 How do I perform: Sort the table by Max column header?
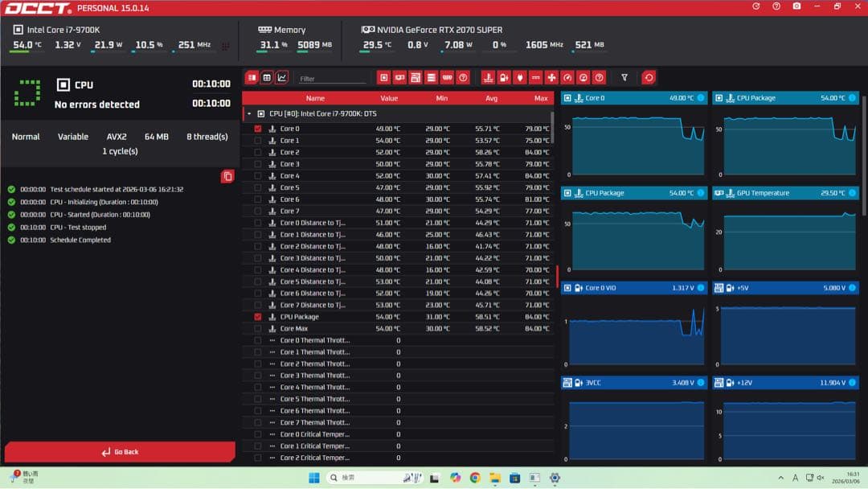click(x=540, y=98)
